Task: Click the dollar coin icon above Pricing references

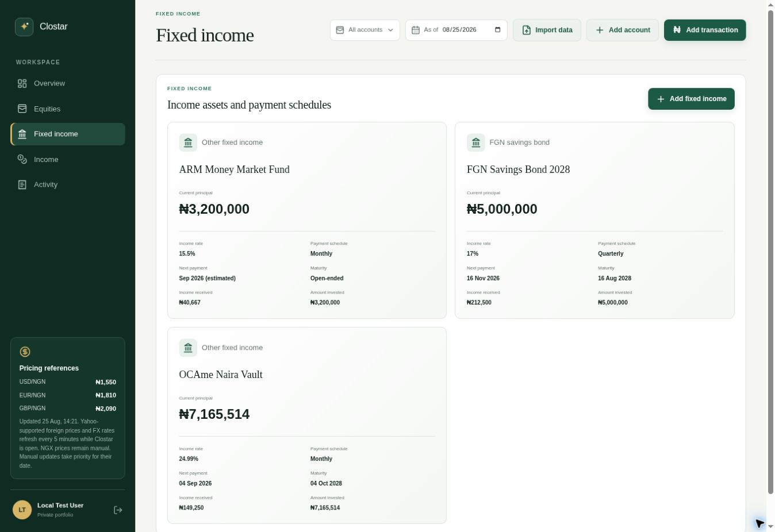Action: pos(25,352)
